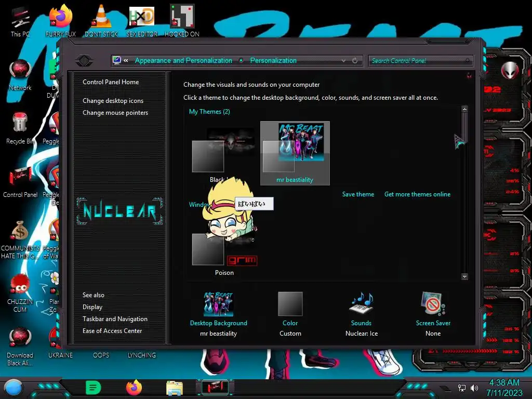The width and height of the screenshot is (532, 399).
Task: Open the LYNCHING desktop shortcut
Action: 142,355
